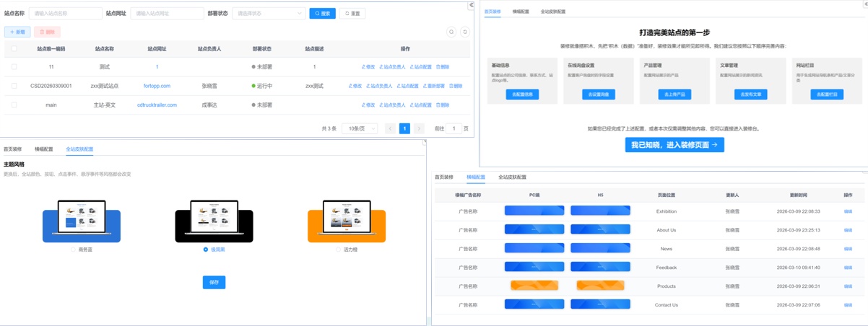The width and height of the screenshot is (868, 326).
Task: Click the 新增 add button
Action: point(17,32)
